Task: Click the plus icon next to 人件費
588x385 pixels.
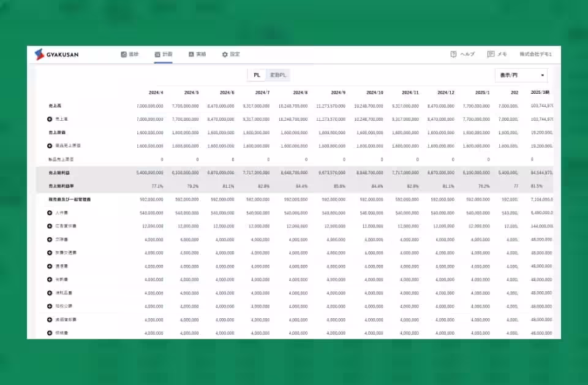Action: pyautogui.click(x=50, y=212)
